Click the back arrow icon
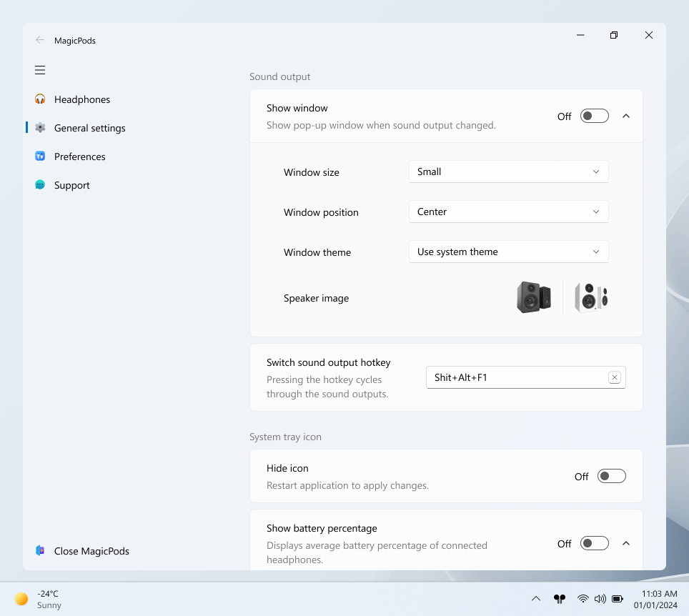Screen dimensions: 689x616 coord(40,40)
